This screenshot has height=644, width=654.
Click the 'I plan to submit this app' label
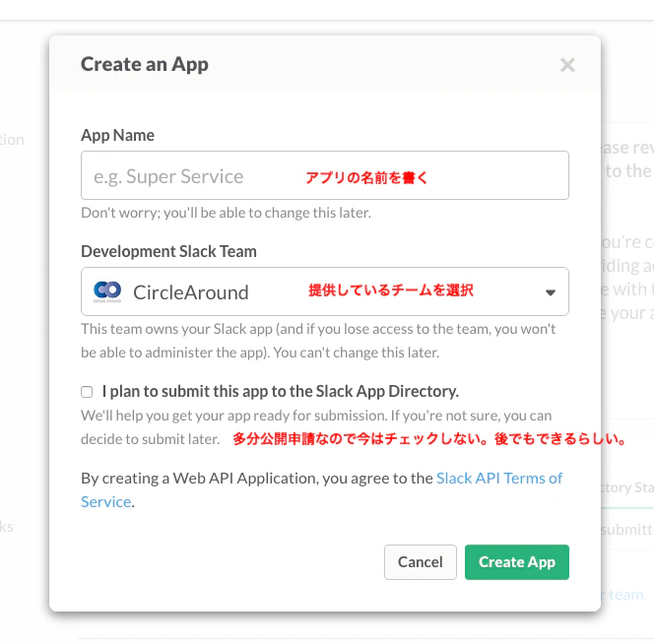point(281,391)
